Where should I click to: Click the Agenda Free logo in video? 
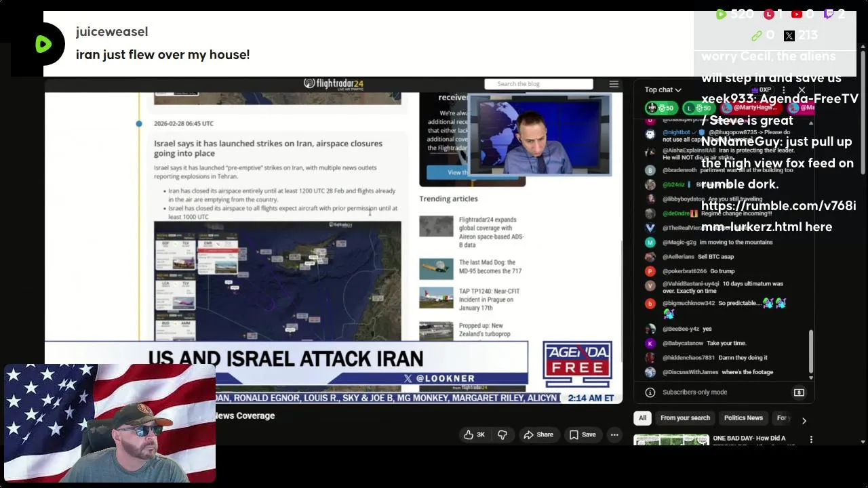pyautogui.click(x=577, y=364)
